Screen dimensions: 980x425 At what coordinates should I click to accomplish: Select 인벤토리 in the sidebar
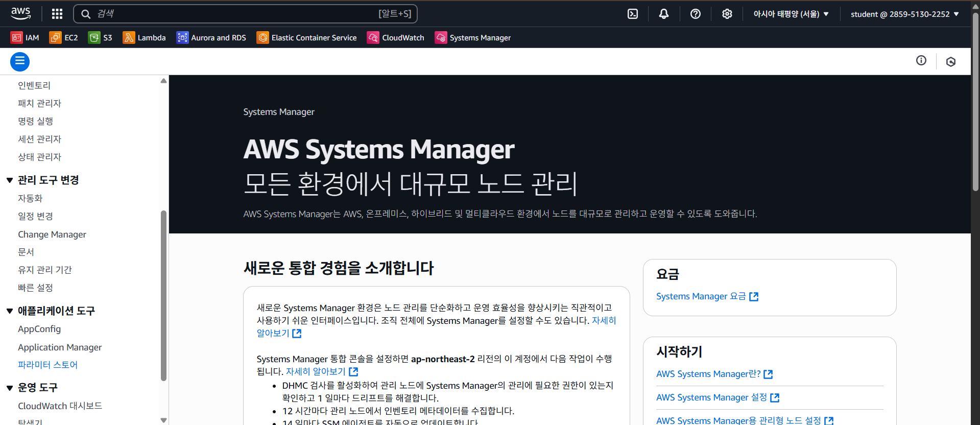pyautogui.click(x=34, y=85)
